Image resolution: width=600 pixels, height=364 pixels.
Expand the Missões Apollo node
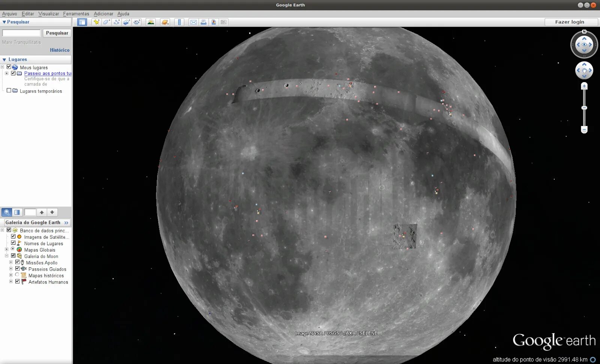pos(11,262)
